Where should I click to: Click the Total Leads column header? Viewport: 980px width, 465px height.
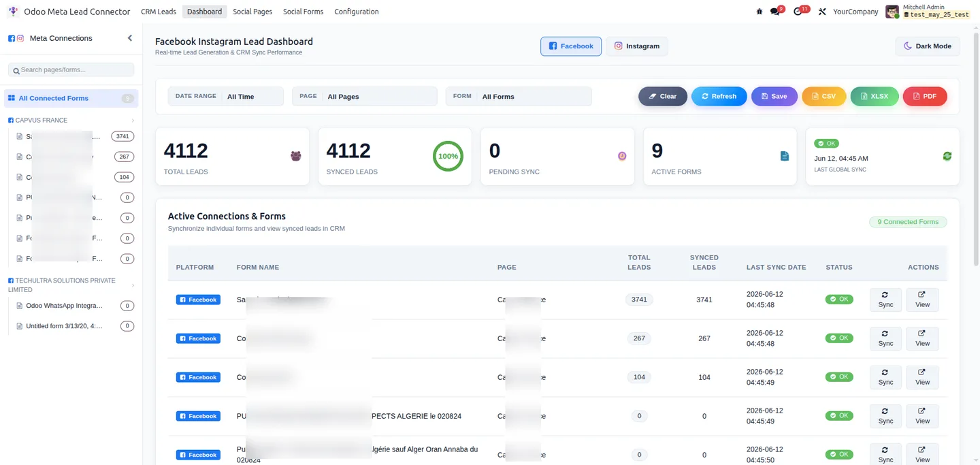639,263
